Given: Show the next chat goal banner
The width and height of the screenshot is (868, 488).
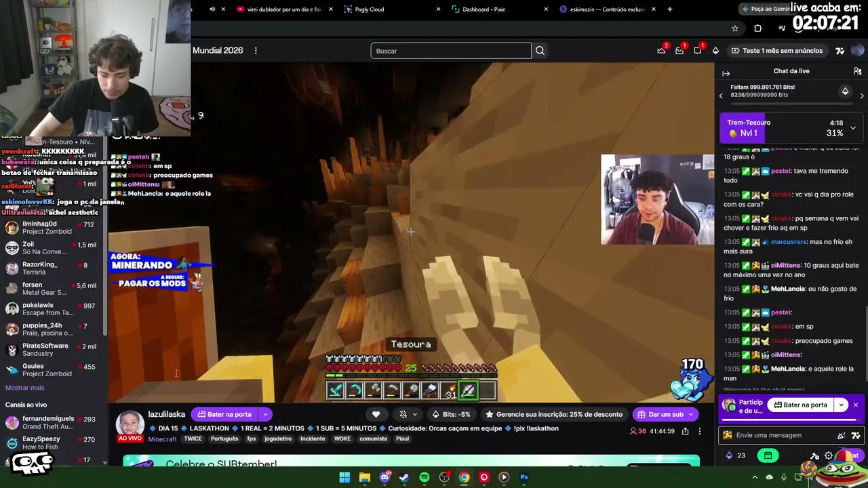Looking at the screenshot, I should (x=862, y=96).
